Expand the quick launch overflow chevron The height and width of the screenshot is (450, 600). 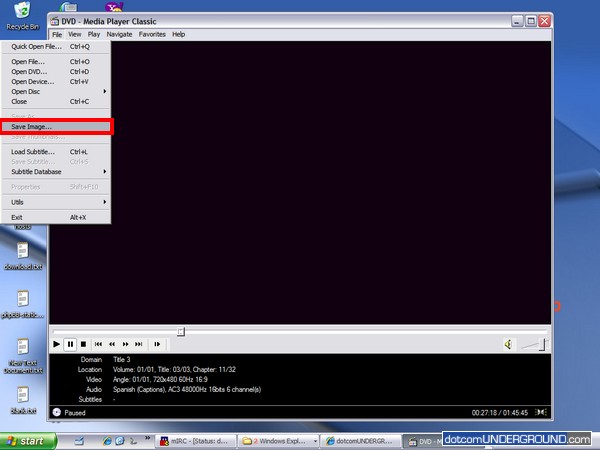147,439
